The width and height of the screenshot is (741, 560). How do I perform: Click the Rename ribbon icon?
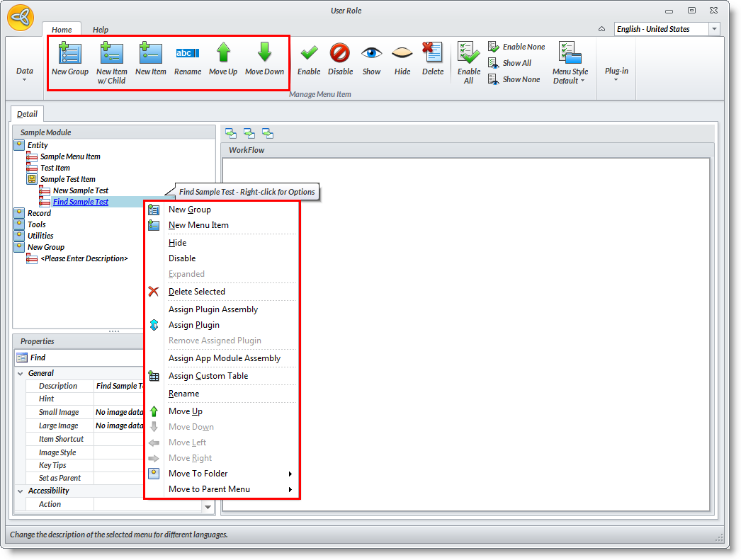pyautogui.click(x=187, y=54)
